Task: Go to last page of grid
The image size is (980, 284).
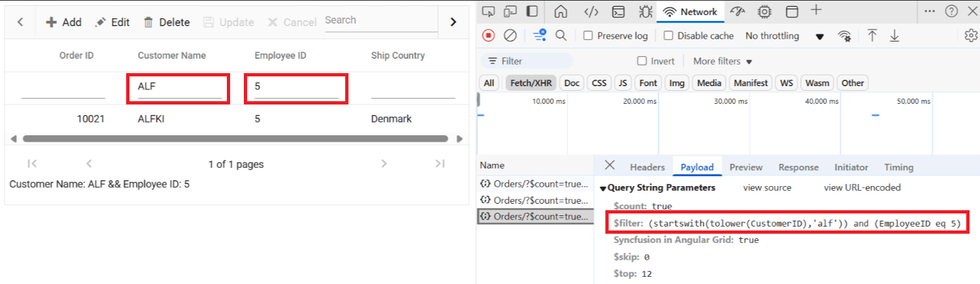Action: [x=440, y=164]
